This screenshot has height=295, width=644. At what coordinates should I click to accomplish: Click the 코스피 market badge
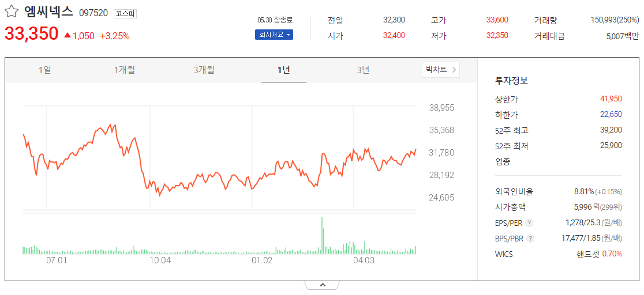[125, 13]
